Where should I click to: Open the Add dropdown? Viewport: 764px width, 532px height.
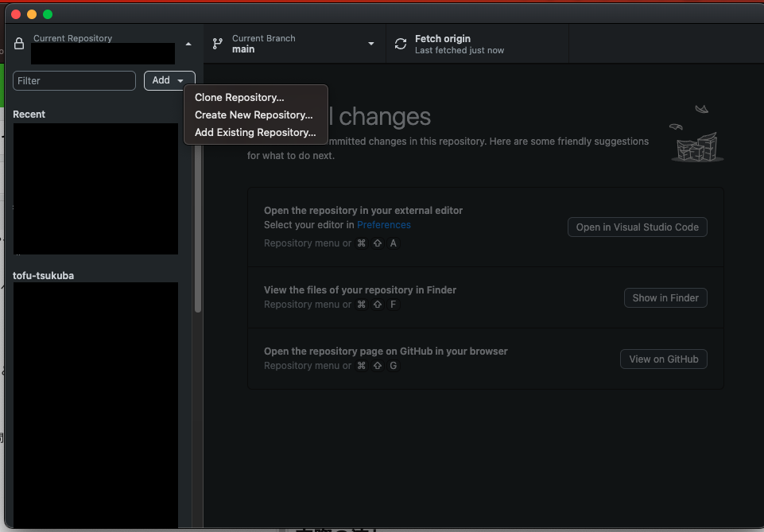pos(169,80)
